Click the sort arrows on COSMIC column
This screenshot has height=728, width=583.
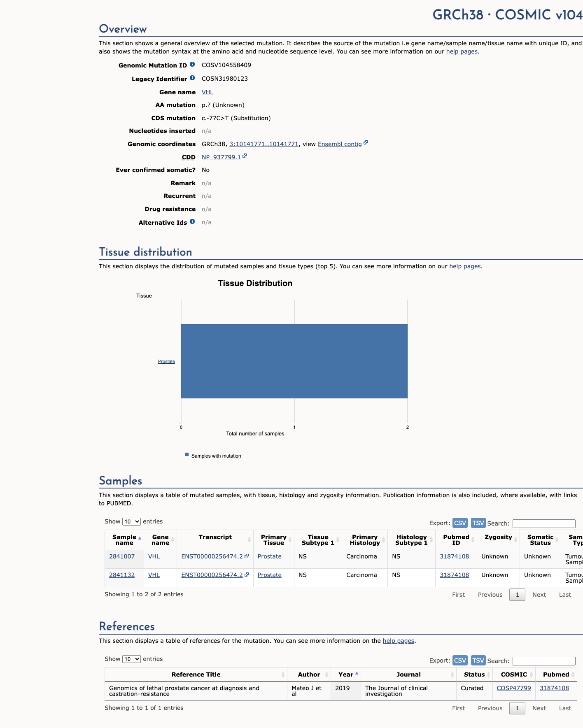(531, 675)
